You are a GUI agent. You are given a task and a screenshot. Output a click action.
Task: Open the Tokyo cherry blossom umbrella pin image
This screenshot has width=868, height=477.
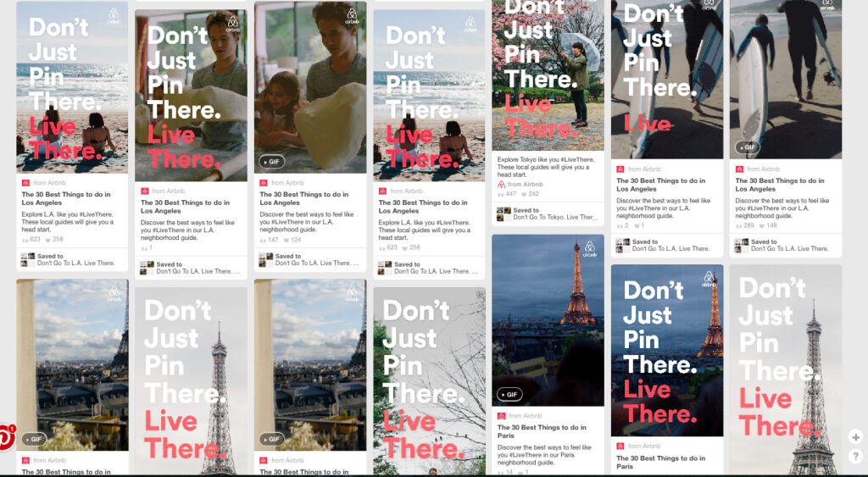548,75
